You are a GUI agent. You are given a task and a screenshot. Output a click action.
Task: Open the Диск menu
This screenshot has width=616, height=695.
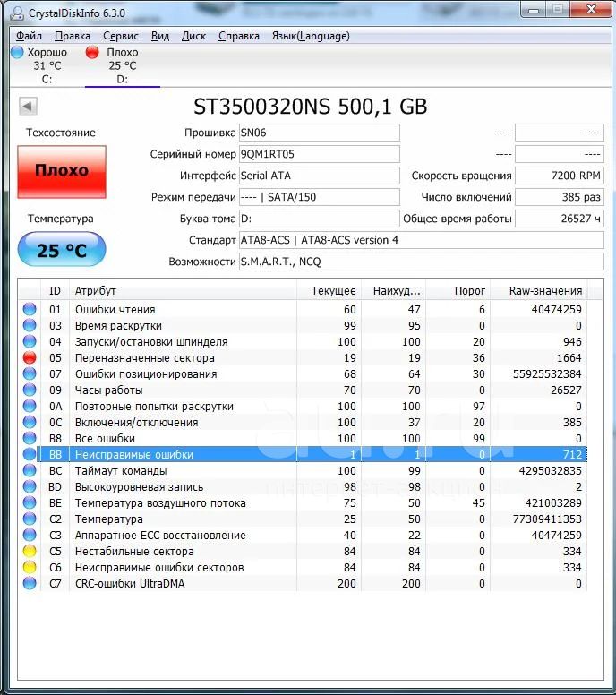tap(193, 36)
